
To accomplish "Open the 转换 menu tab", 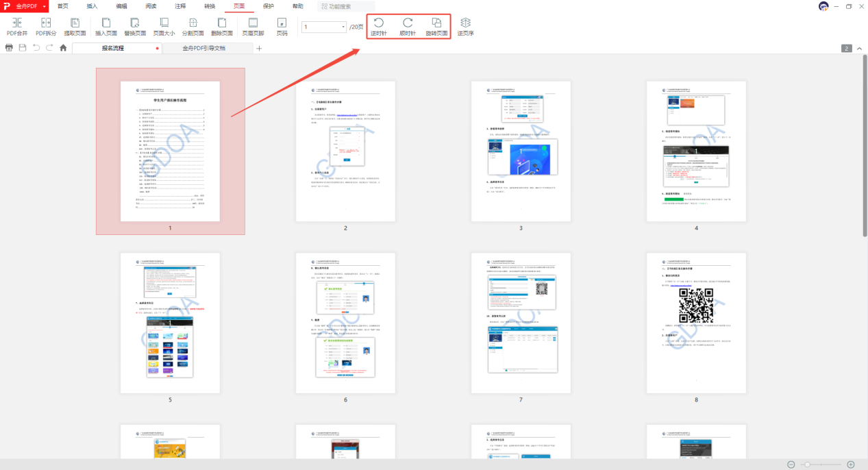I will click(x=210, y=5).
